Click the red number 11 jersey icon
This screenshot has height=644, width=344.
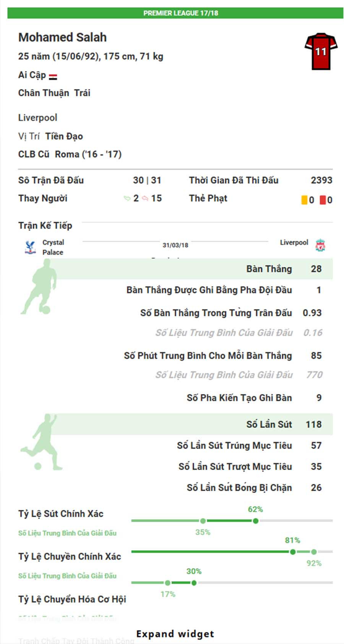(321, 51)
